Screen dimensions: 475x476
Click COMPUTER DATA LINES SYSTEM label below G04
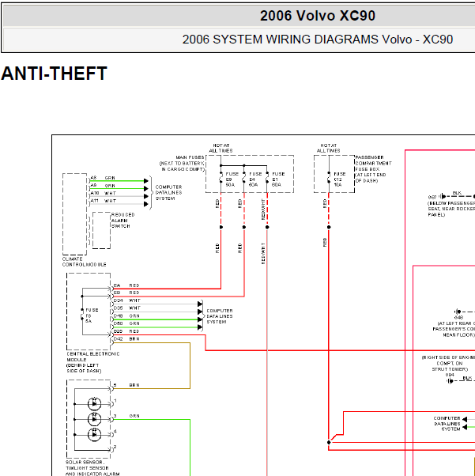[447, 424]
